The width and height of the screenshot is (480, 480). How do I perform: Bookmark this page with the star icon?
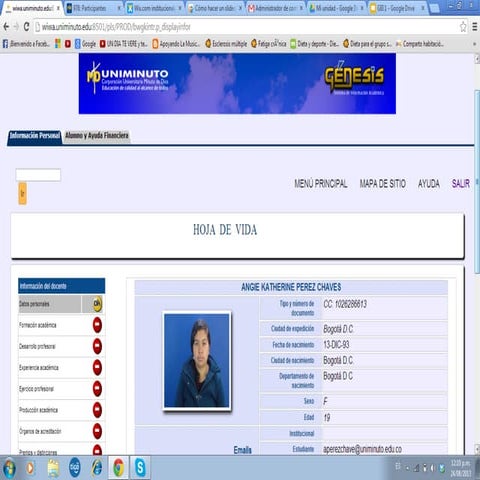coord(463,27)
